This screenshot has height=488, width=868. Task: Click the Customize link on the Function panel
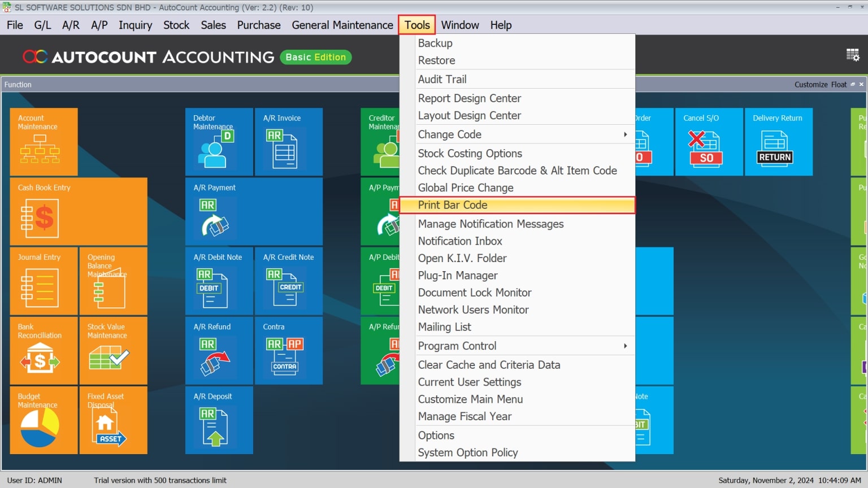click(x=811, y=84)
